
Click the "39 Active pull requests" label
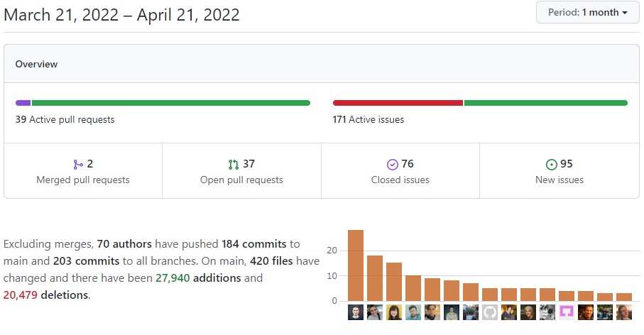[65, 119]
